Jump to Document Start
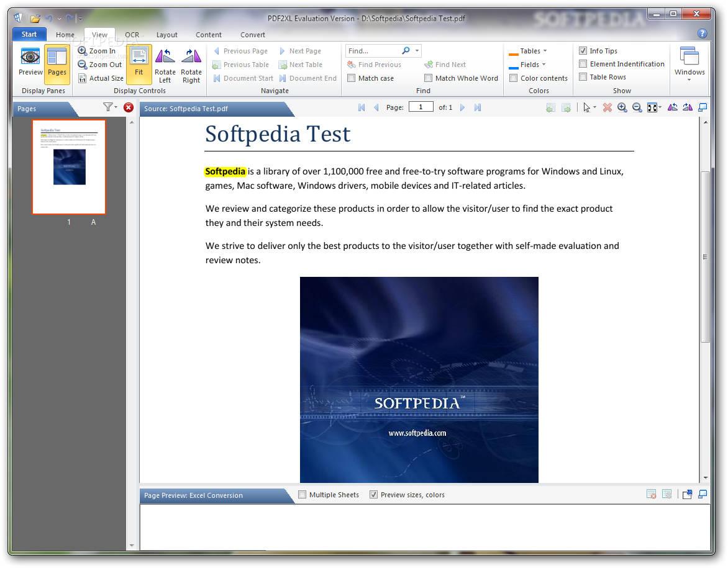The image size is (728, 568). click(243, 78)
